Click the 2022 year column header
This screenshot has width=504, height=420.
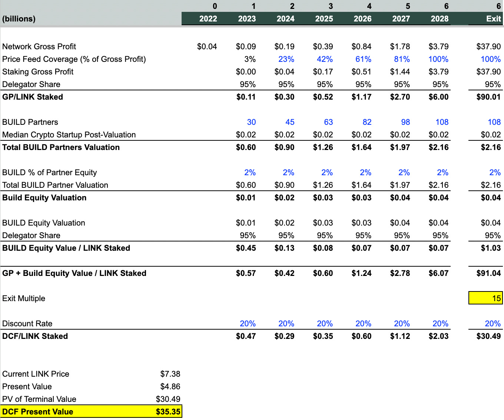pyautogui.click(x=208, y=19)
